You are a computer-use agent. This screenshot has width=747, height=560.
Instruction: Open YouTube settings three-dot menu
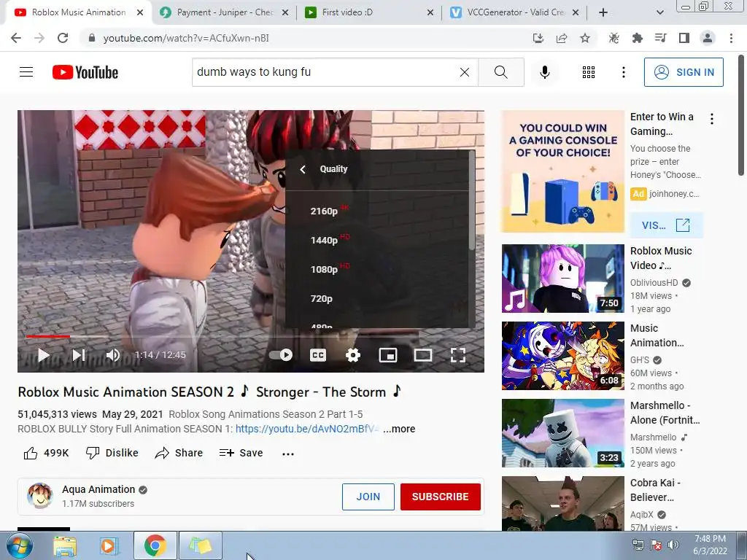623,72
